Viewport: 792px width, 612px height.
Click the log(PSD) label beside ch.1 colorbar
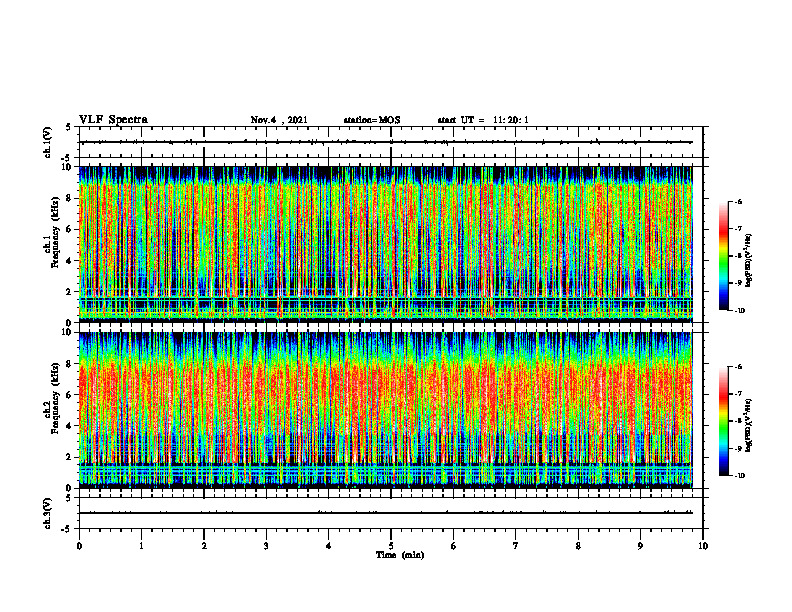coord(749,261)
